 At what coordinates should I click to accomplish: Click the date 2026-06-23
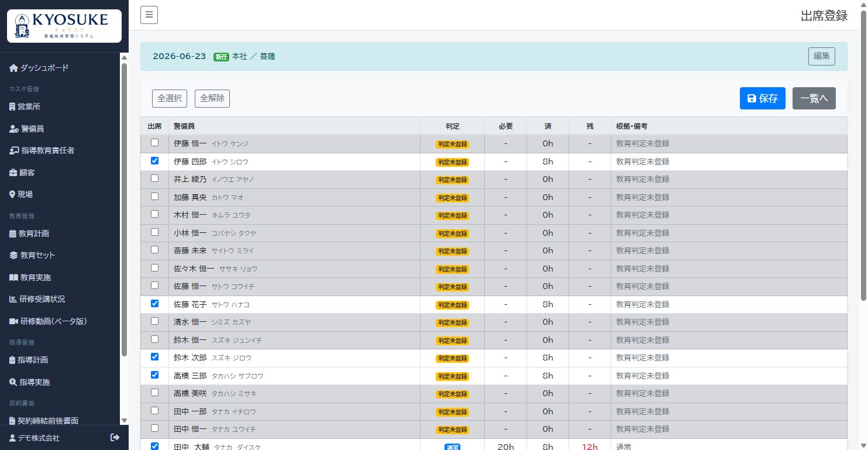click(x=180, y=56)
